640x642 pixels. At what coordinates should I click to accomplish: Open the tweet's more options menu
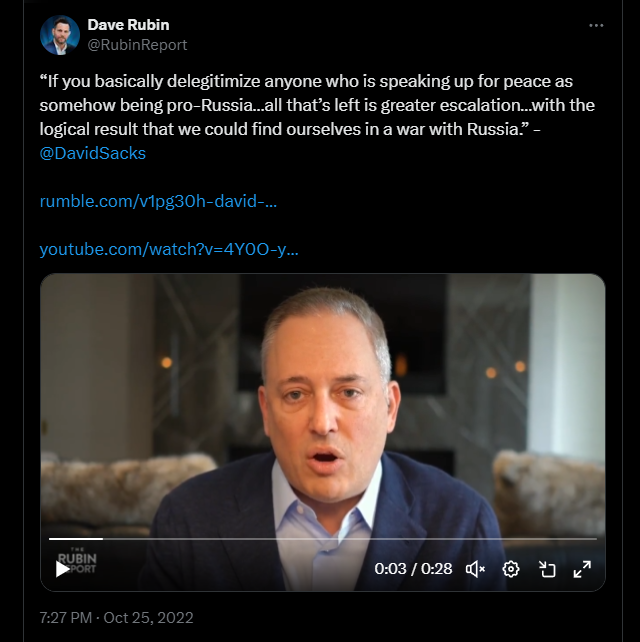pos(596,25)
